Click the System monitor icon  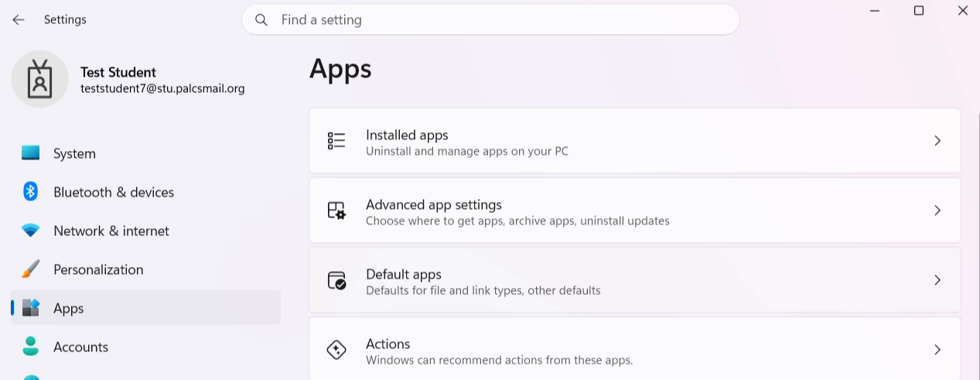coord(30,153)
